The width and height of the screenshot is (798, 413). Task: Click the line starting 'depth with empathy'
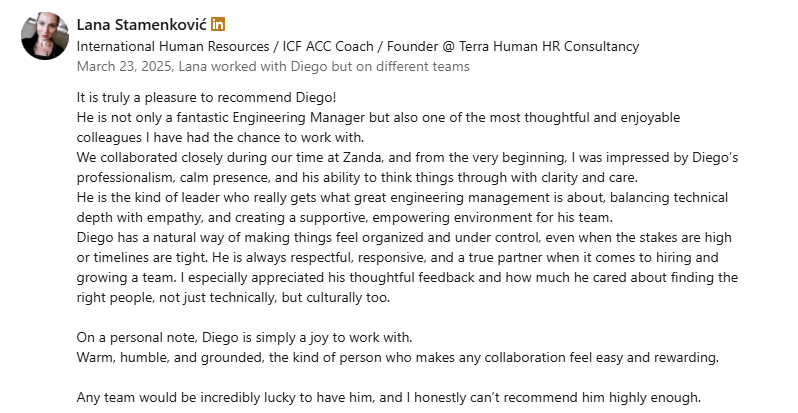coord(345,218)
